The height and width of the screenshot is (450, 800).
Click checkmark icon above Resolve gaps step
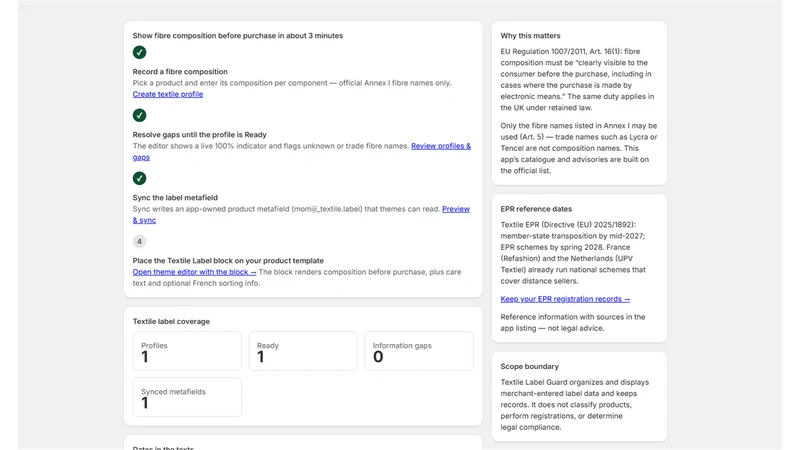click(139, 115)
